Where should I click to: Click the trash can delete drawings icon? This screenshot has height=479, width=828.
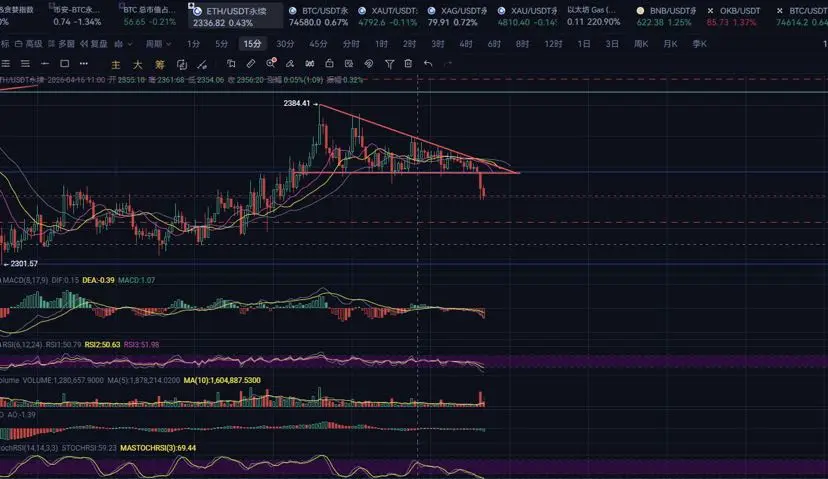pos(408,64)
